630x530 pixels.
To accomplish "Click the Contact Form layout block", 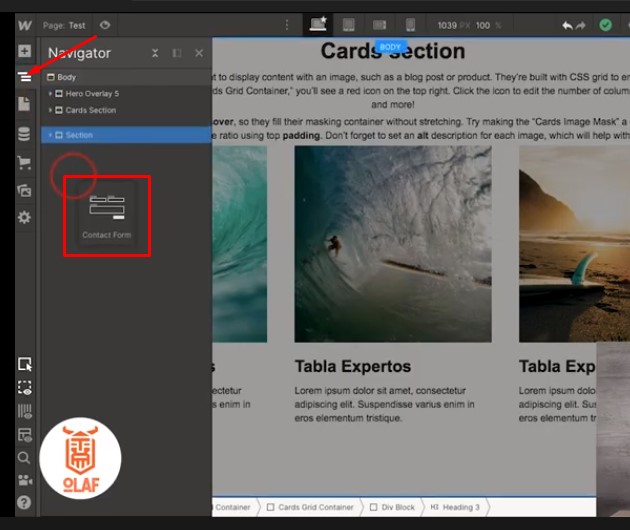I will [107, 215].
